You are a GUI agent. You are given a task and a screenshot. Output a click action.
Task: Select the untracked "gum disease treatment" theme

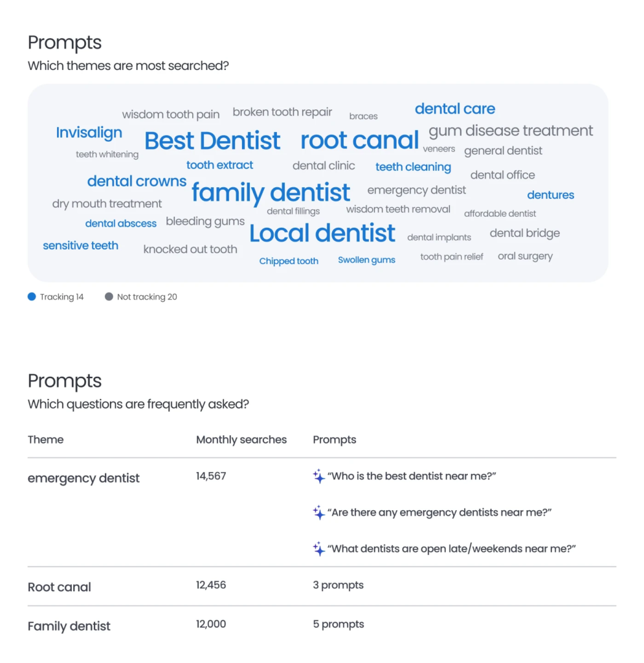[511, 131]
